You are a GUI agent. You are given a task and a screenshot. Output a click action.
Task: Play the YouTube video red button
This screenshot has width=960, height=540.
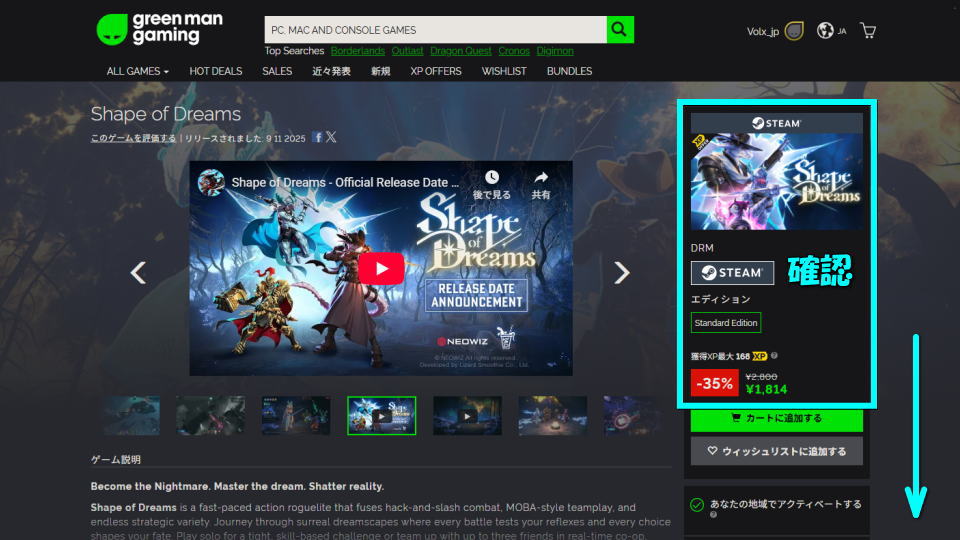click(381, 268)
